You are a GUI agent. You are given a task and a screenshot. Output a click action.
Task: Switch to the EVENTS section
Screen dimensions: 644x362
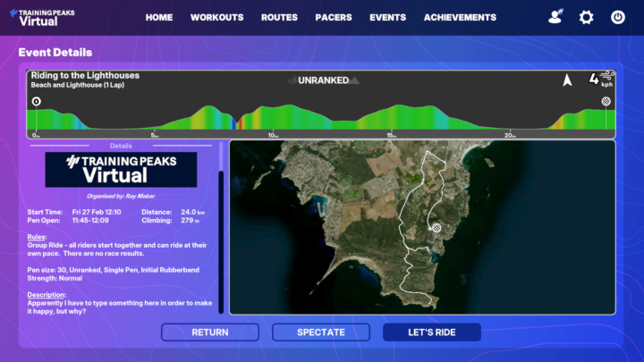(x=387, y=17)
